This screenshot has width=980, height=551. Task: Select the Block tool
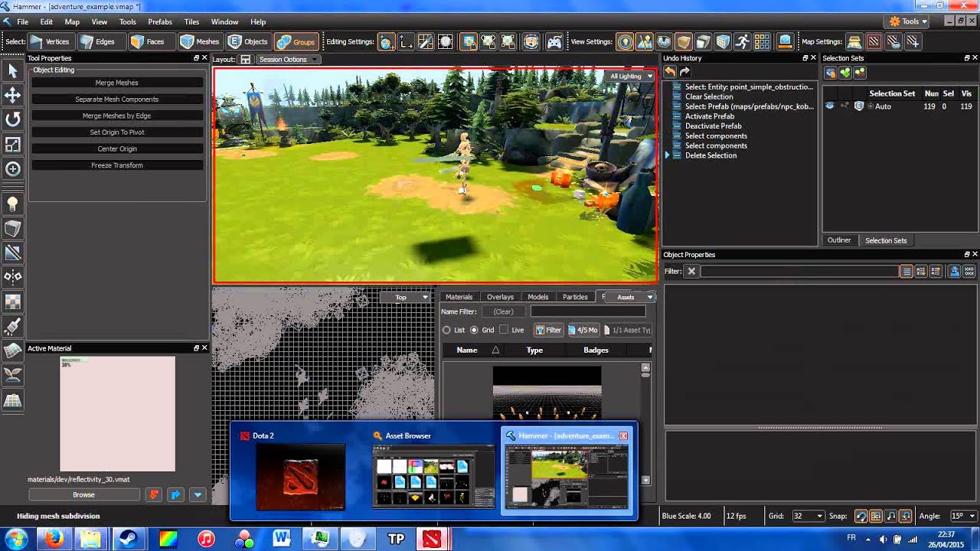13,228
